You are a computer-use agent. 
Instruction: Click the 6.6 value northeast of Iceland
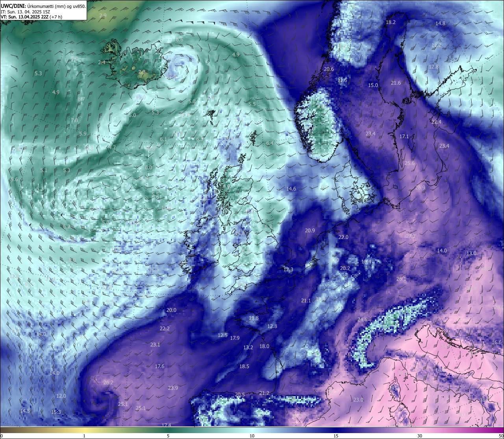pos(180,40)
